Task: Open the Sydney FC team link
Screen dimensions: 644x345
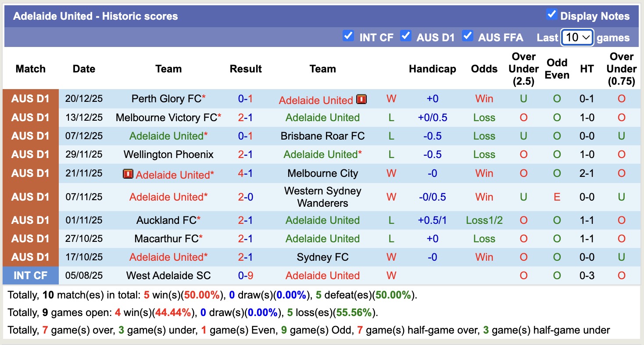Action: 322,257
